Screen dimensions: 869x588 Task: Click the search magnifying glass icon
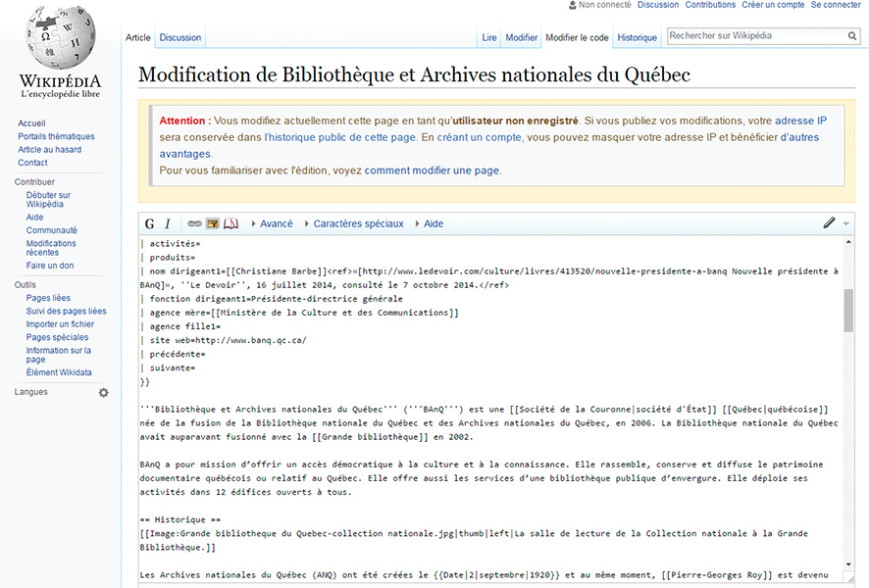851,36
